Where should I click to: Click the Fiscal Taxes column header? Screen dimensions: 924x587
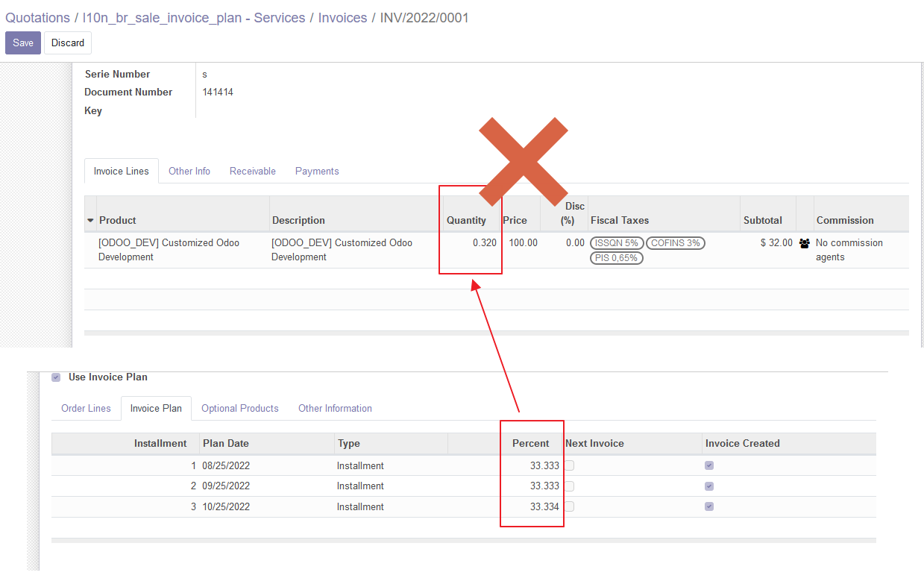(619, 220)
